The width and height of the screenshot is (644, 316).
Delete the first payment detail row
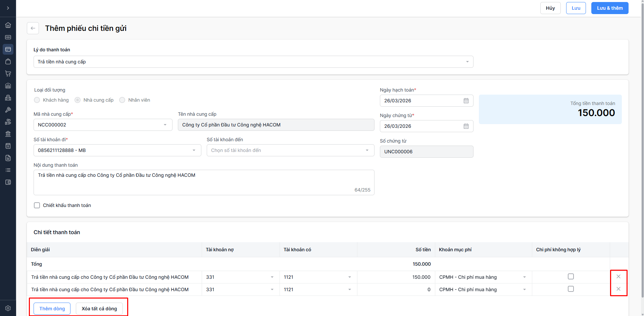[618, 276]
